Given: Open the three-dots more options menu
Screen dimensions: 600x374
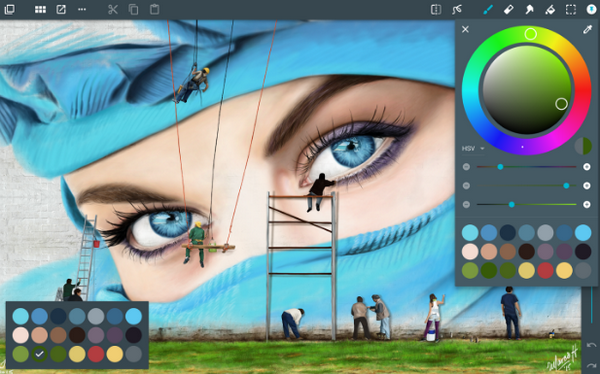Looking at the screenshot, I should point(82,10).
